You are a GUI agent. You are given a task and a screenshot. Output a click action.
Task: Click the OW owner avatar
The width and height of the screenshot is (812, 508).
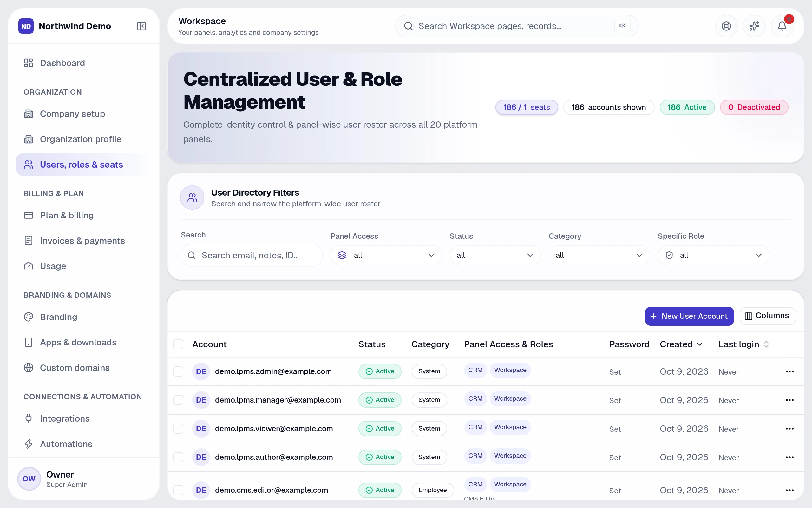(x=29, y=479)
